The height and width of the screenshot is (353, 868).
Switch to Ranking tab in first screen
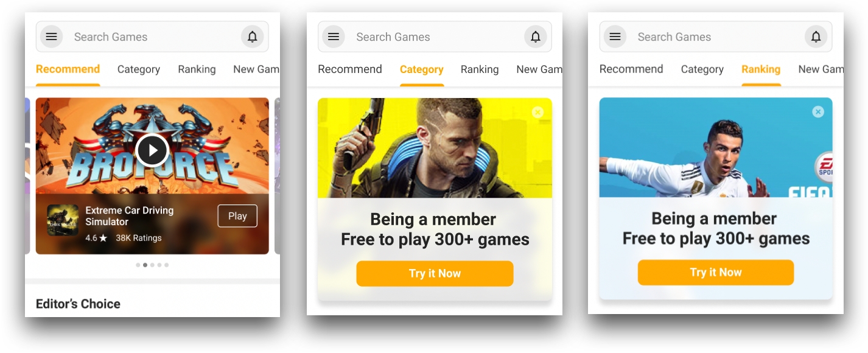[197, 69]
